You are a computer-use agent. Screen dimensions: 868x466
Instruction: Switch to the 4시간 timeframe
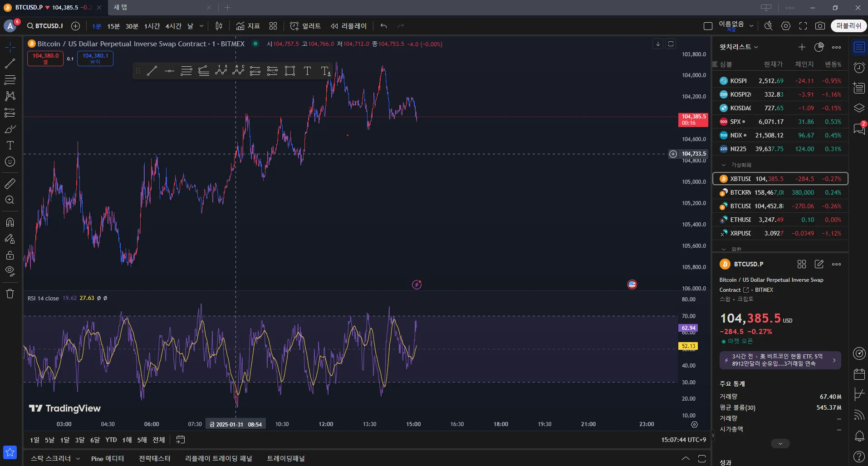(x=173, y=26)
